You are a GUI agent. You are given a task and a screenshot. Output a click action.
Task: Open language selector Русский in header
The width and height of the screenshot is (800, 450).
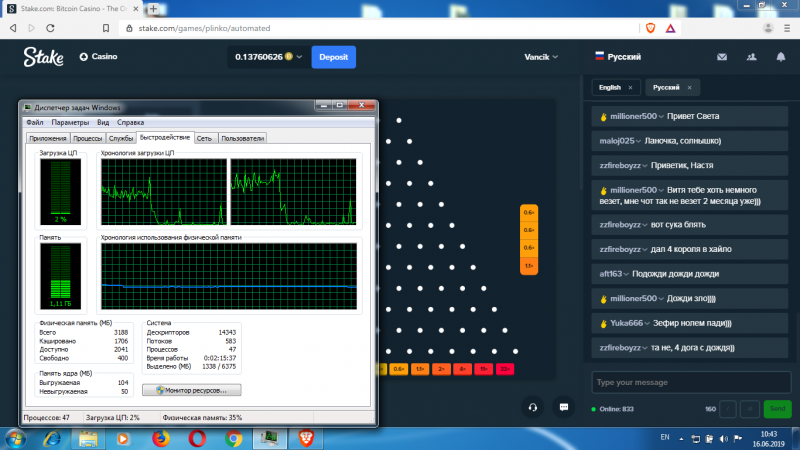click(617, 57)
